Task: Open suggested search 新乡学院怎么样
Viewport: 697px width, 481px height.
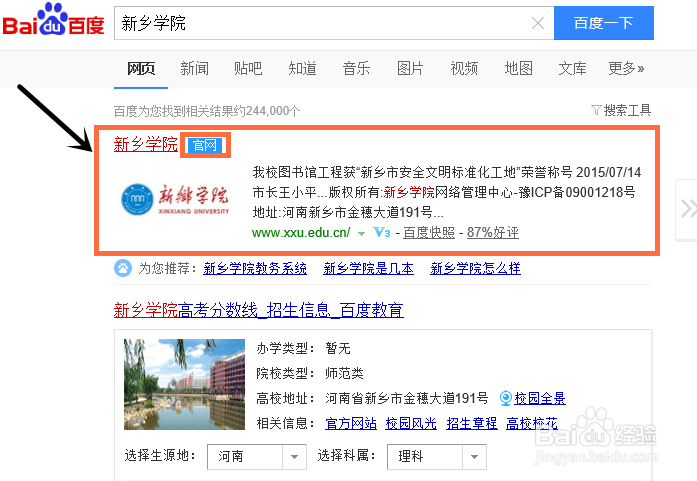Action: click(476, 269)
